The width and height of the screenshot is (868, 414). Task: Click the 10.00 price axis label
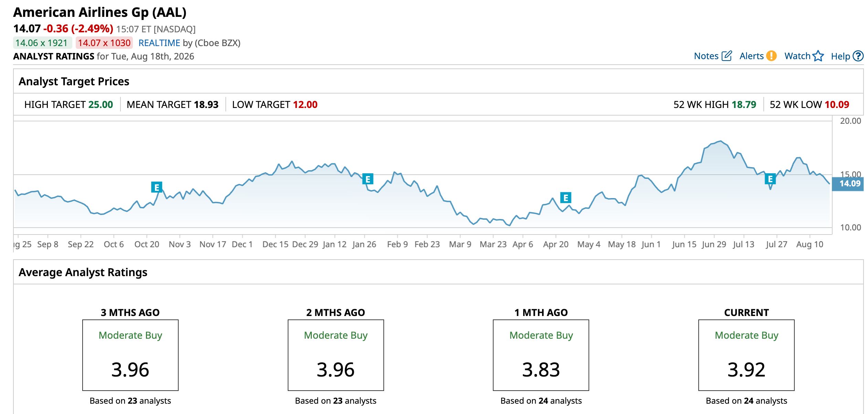pyautogui.click(x=850, y=228)
